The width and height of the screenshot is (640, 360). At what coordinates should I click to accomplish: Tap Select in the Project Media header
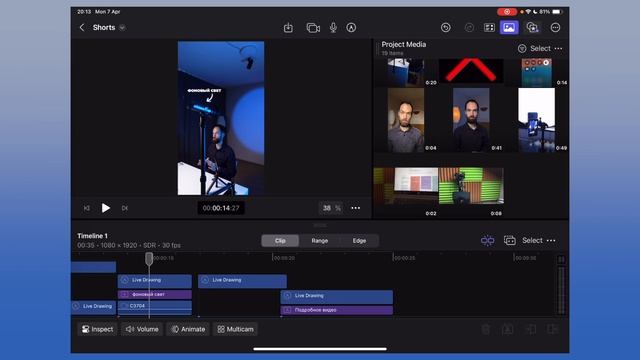(540, 49)
